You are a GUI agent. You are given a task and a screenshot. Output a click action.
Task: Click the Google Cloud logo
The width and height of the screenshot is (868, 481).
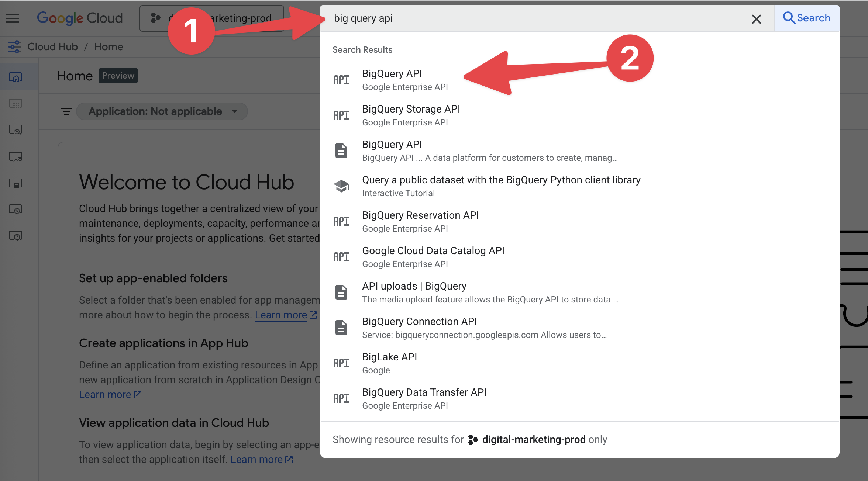pos(80,18)
